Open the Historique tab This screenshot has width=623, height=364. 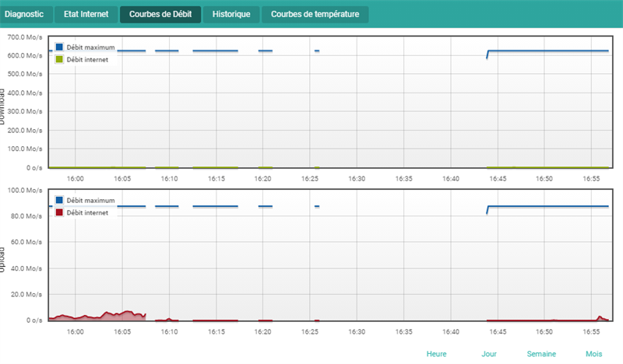click(231, 14)
